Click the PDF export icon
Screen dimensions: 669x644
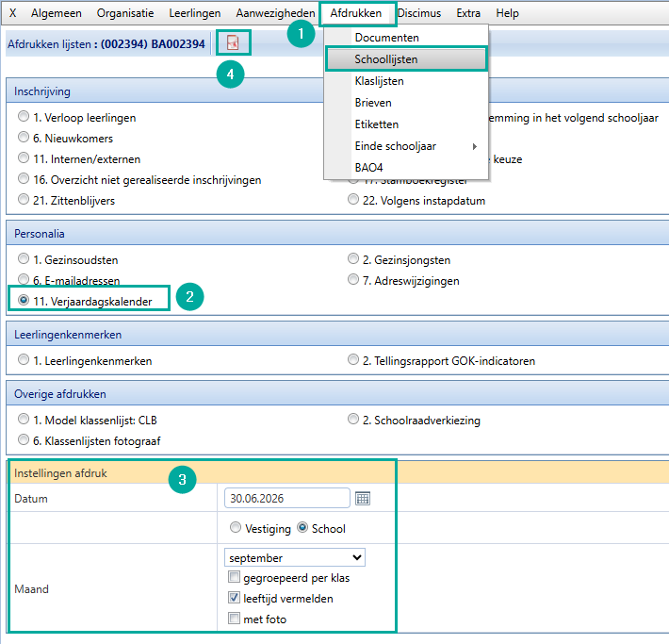pos(233,42)
